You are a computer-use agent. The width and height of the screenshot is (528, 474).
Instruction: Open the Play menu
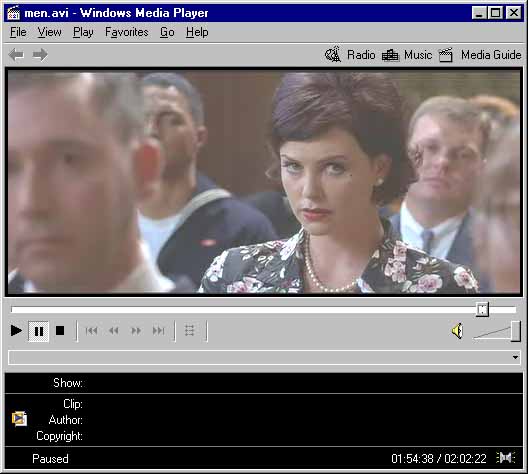pyautogui.click(x=83, y=32)
